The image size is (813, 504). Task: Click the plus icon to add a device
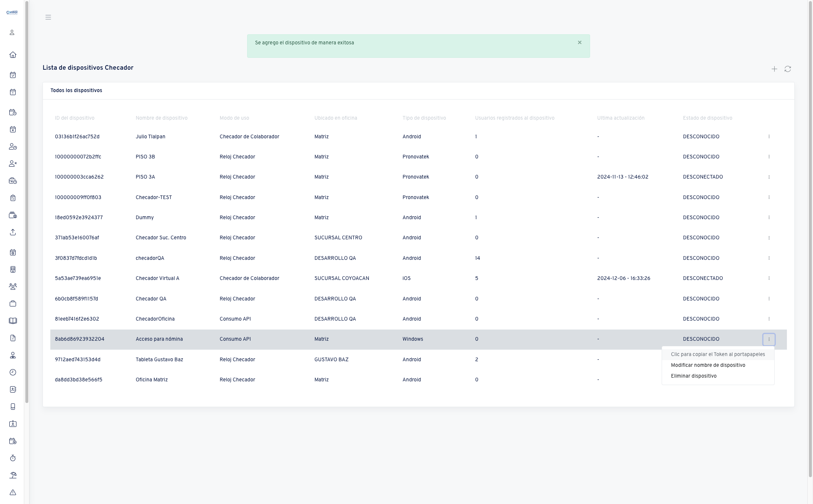coord(774,69)
